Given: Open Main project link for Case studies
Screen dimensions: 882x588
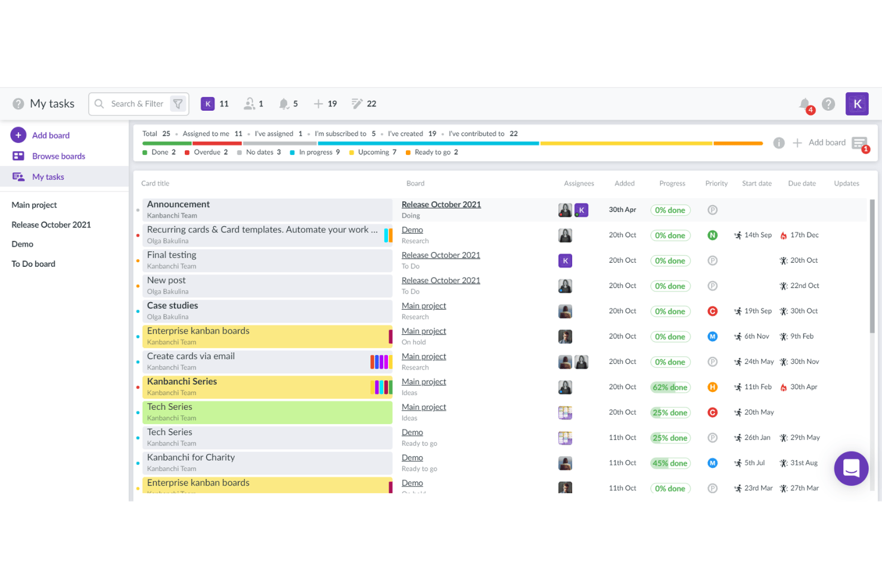Looking at the screenshot, I should coord(424,306).
